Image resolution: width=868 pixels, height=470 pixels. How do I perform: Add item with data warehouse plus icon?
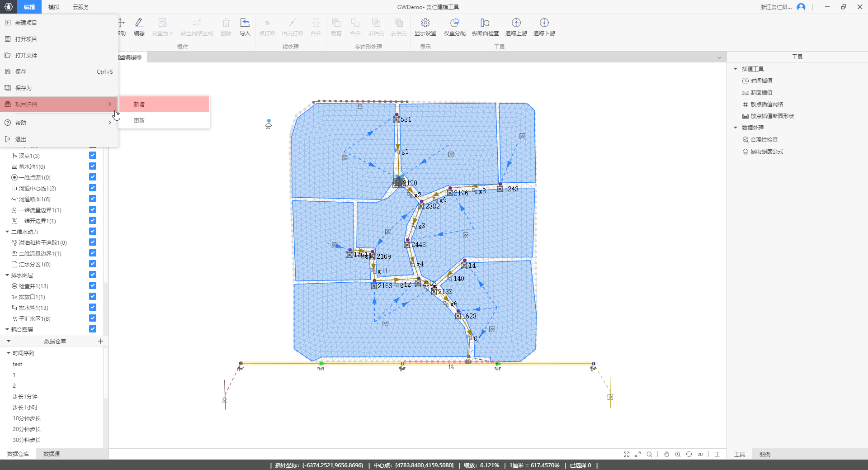coord(101,341)
